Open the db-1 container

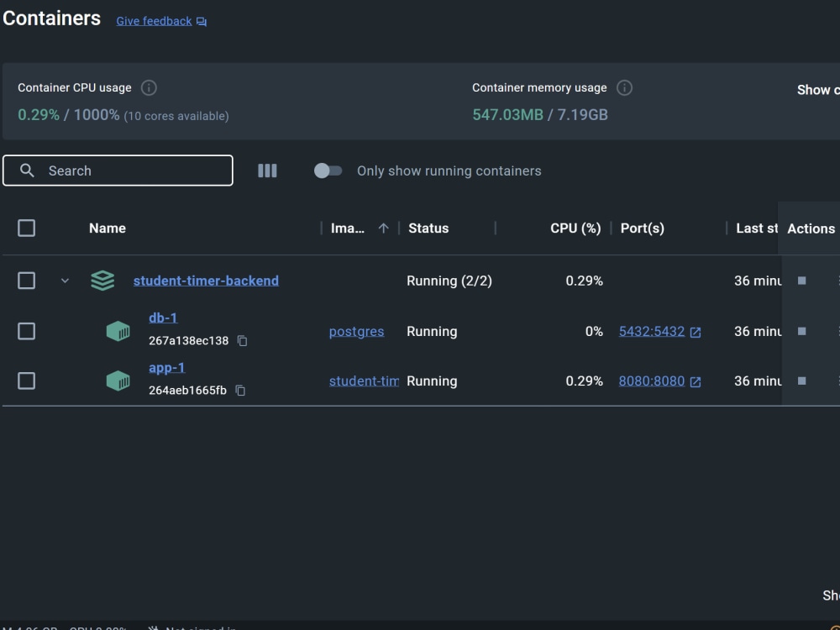coord(163,318)
